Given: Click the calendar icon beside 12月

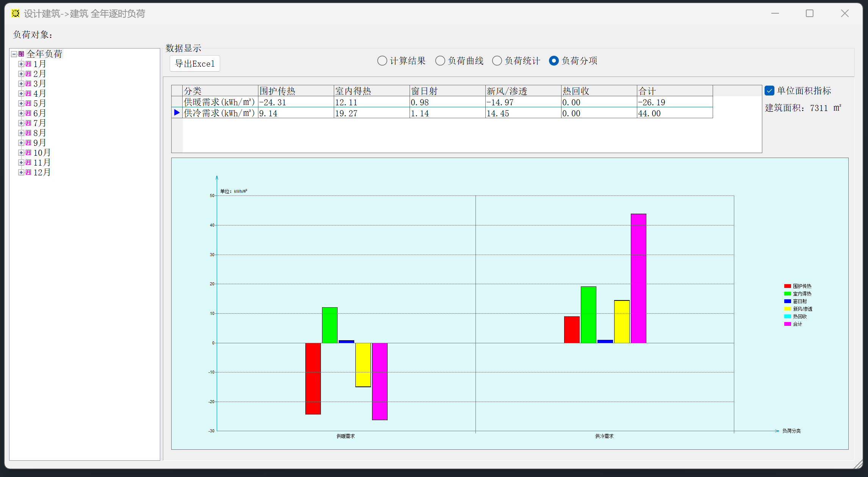Looking at the screenshot, I should 28,172.
